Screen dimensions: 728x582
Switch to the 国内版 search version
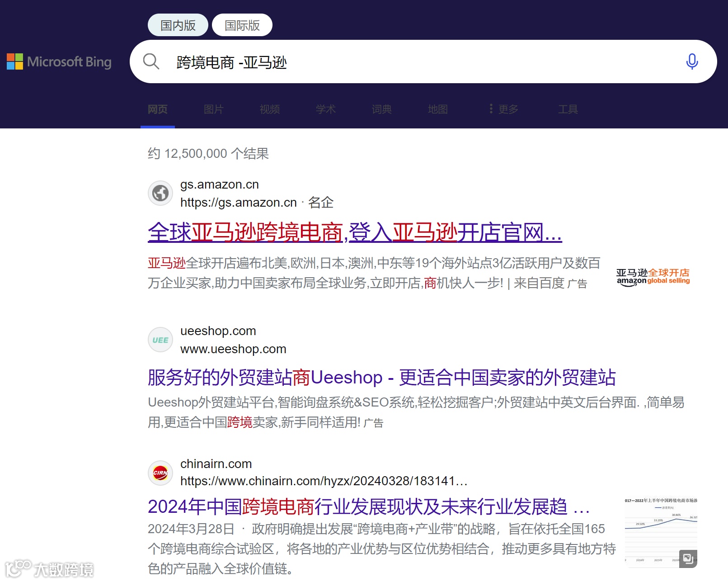(178, 25)
